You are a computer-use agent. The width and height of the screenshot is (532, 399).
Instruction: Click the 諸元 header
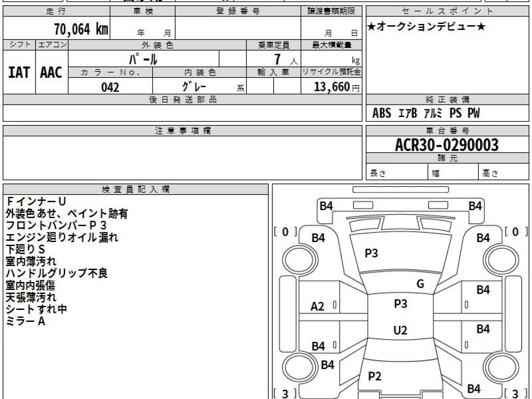[x=447, y=158]
